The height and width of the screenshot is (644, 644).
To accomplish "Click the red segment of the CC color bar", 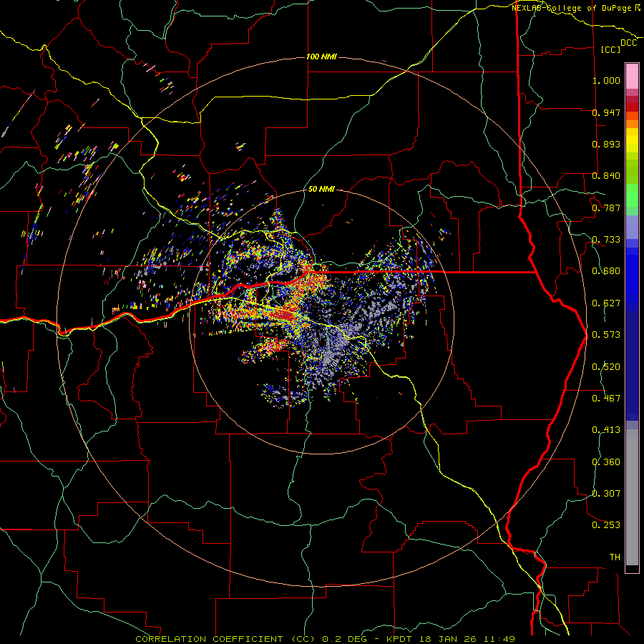I will coord(632,107).
